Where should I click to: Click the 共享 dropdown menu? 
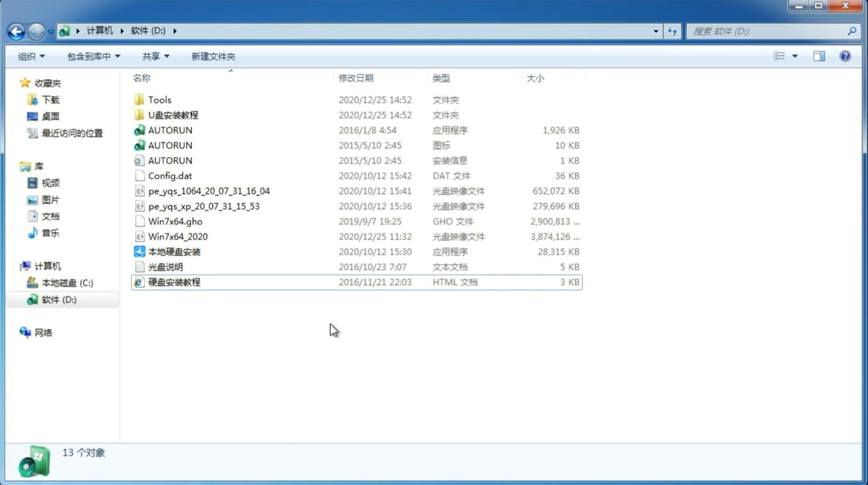(154, 55)
